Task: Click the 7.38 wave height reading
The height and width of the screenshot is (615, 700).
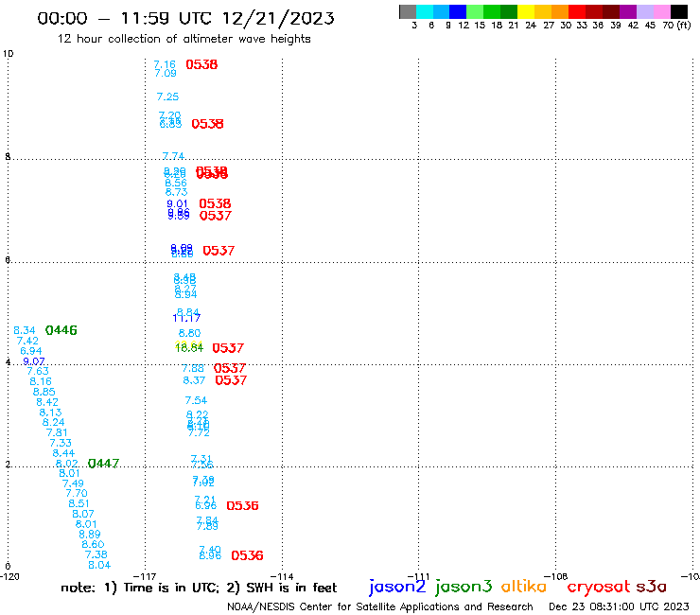Action: [96, 554]
